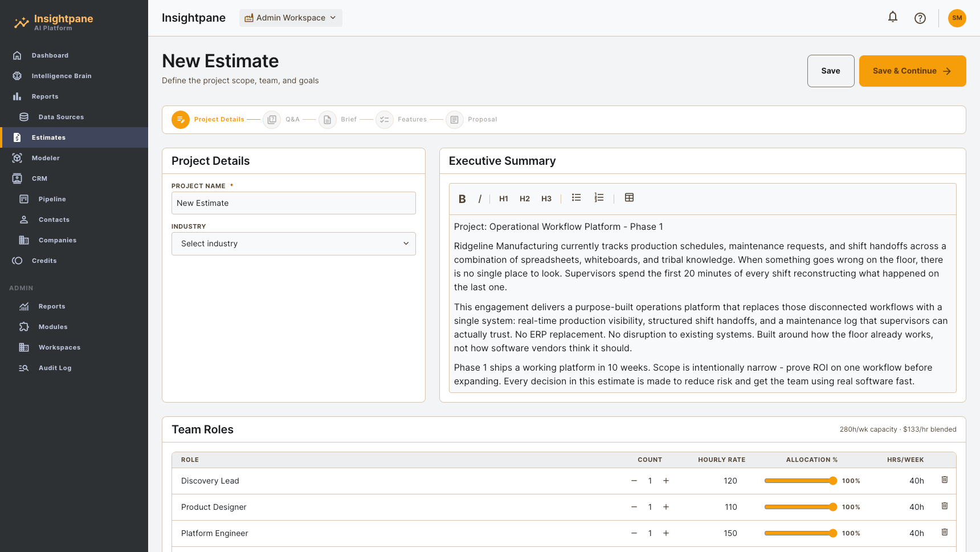Decrease Product Designer count

pos(634,507)
